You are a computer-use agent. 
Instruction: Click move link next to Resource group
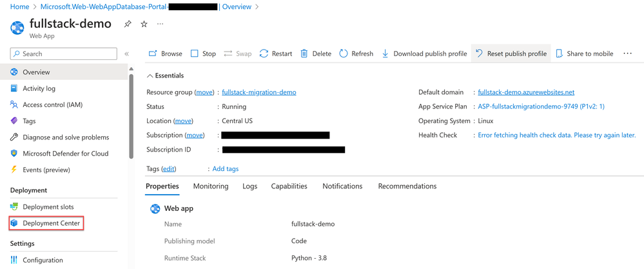pyautogui.click(x=204, y=92)
